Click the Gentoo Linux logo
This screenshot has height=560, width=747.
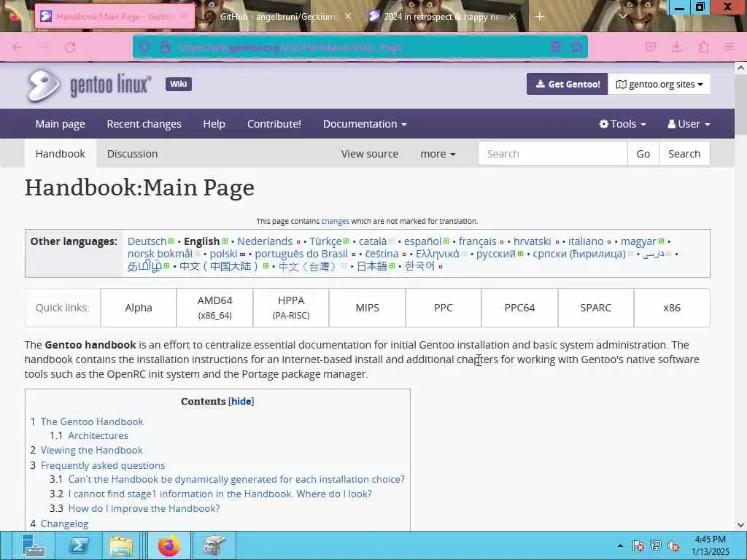[x=89, y=86]
